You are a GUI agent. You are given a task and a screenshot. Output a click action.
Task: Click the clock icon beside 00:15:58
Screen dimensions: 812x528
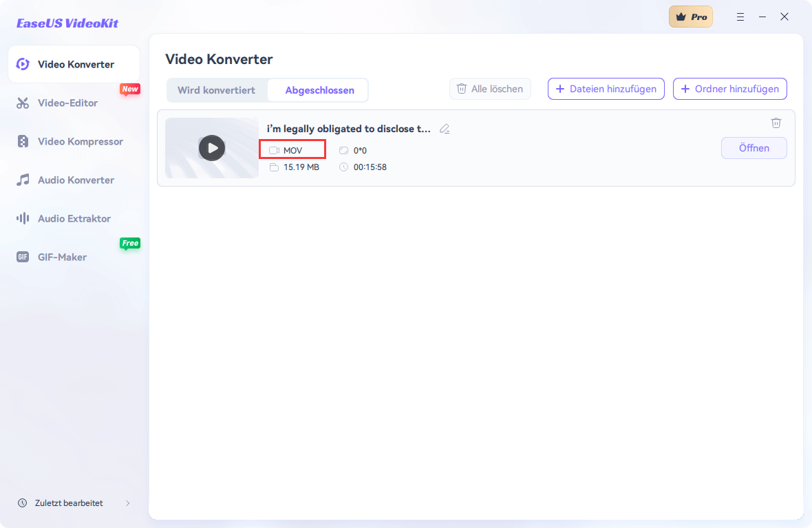[x=344, y=167]
